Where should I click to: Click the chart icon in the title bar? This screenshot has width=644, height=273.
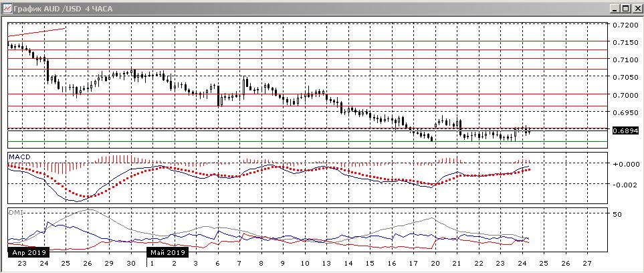7,9
